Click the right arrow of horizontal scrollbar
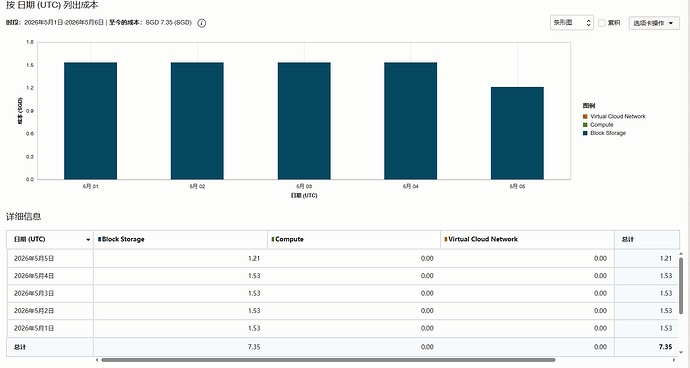The width and height of the screenshot is (690, 368). 674,360
